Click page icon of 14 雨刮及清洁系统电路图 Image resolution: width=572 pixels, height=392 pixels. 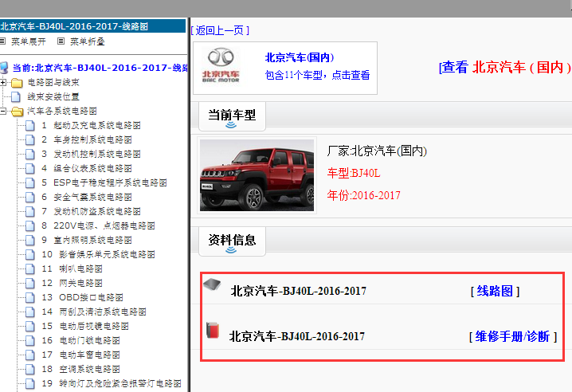click(30, 312)
